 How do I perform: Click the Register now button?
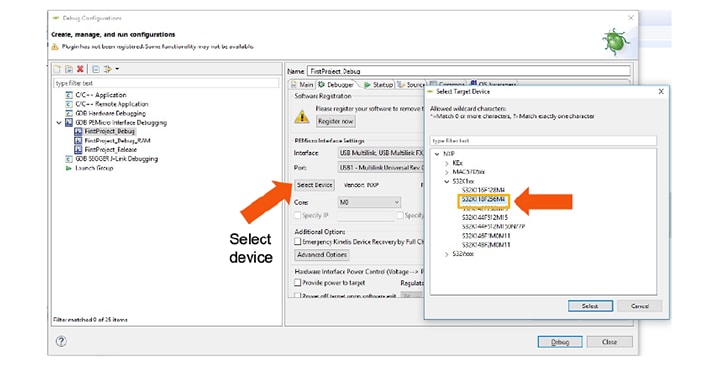(336, 121)
